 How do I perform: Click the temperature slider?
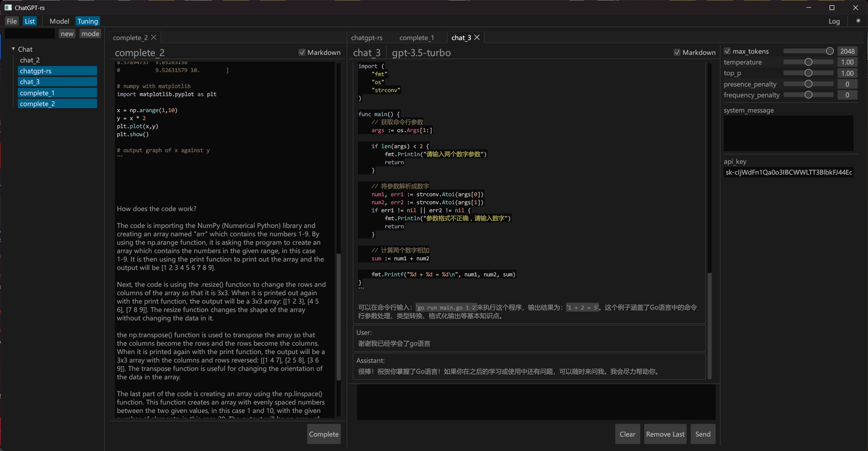click(808, 62)
